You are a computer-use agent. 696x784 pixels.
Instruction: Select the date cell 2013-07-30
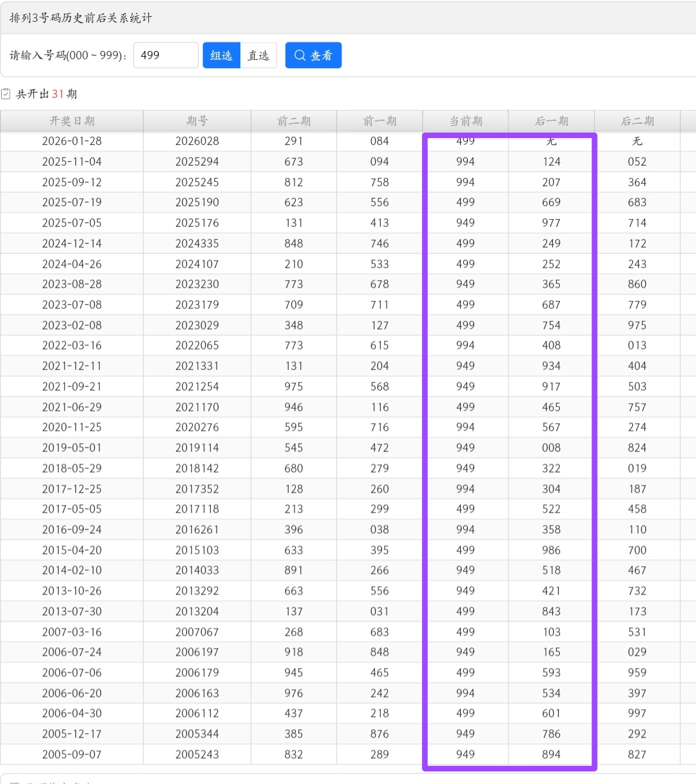72,611
